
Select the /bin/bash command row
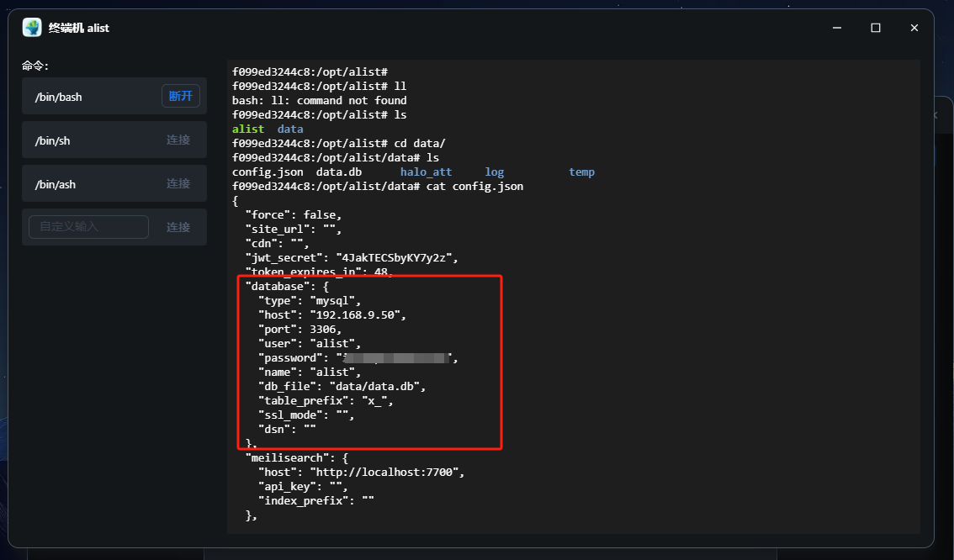114,96
